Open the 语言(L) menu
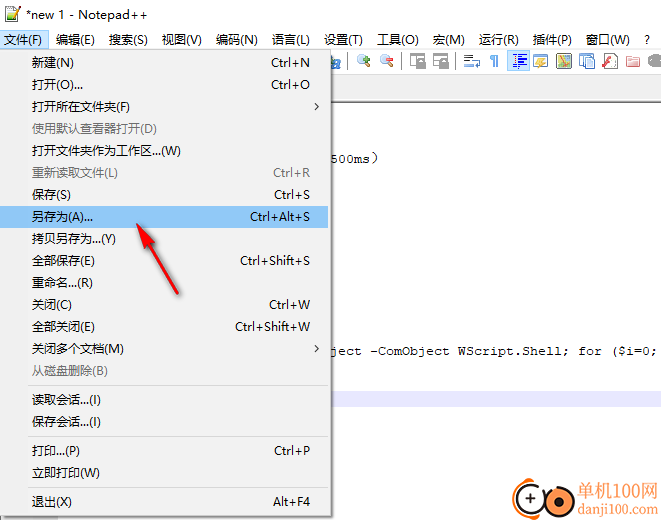661x520 pixels. (x=290, y=40)
